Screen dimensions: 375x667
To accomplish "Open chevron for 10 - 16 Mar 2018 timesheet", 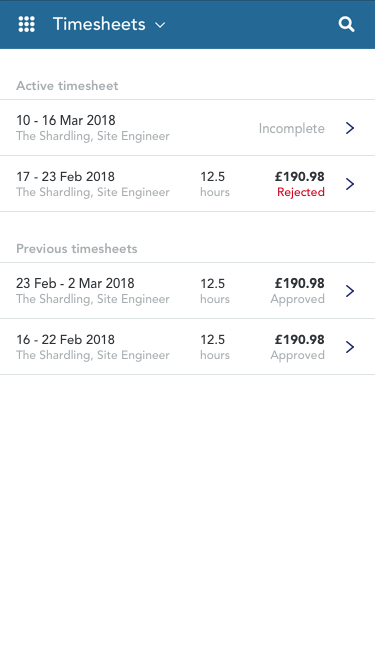I will coord(350,128).
